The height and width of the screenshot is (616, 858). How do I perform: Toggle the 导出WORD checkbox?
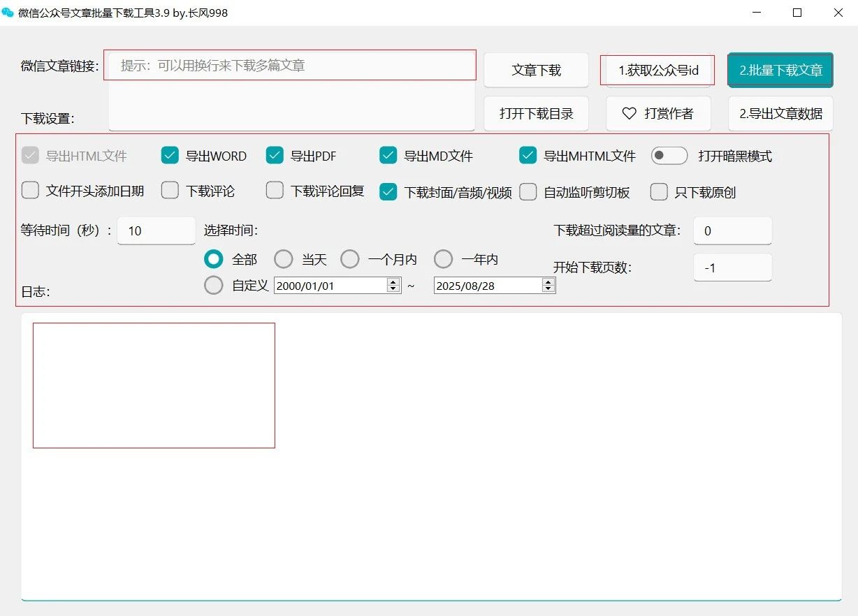[170, 156]
